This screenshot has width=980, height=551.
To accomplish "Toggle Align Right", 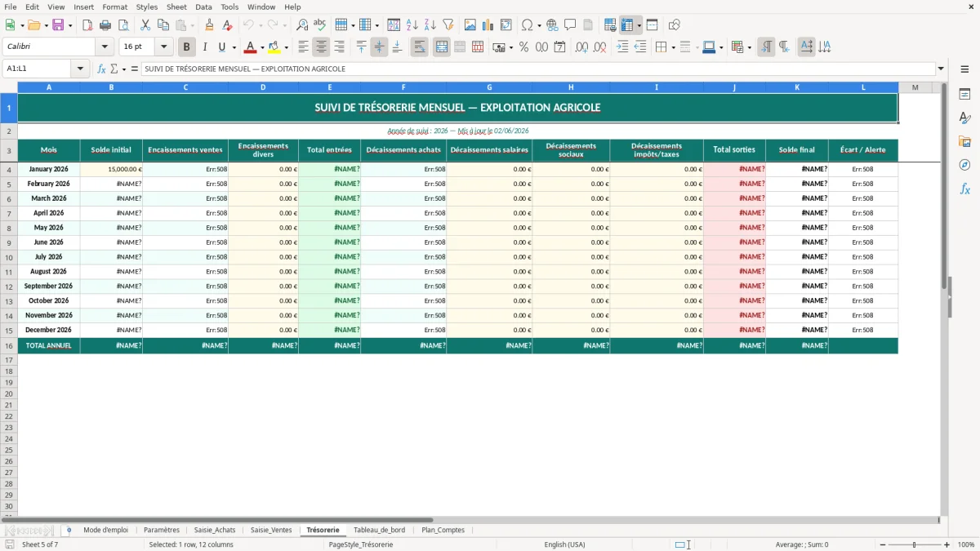I will click(x=339, y=47).
